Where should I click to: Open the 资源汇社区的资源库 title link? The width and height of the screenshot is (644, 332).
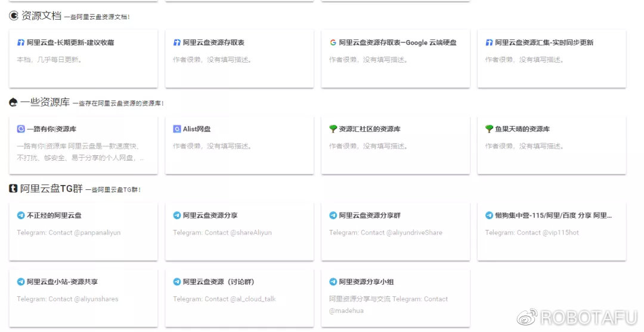click(x=370, y=129)
